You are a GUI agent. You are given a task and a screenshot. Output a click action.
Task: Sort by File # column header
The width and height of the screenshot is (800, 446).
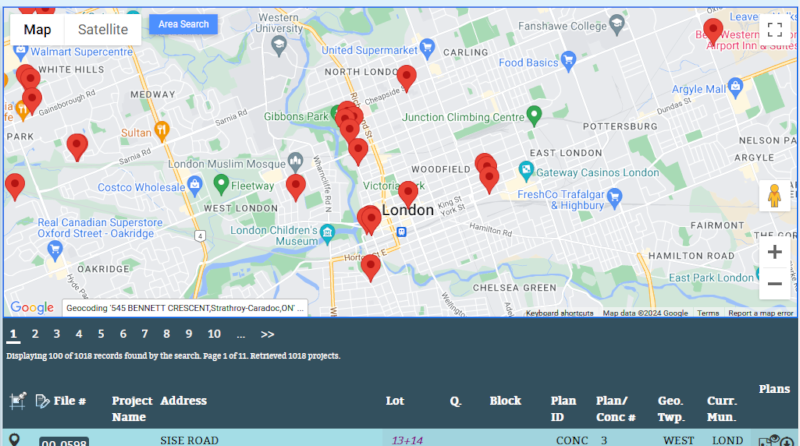pyautogui.click(x=70, y=401)
